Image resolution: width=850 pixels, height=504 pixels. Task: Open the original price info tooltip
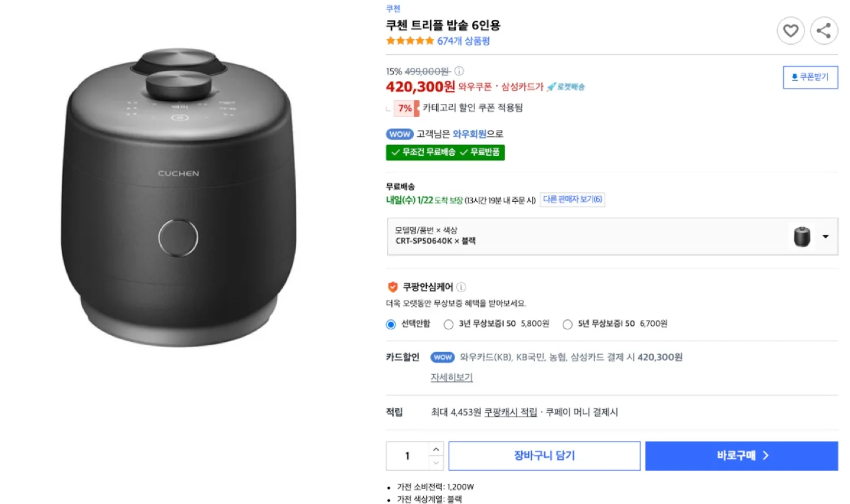pyautogui.click(x=459, y=71)
